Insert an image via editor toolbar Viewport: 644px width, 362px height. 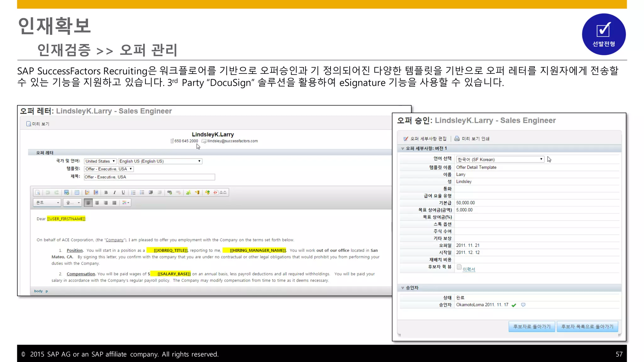pyautogui.click(x=66, y=193)
